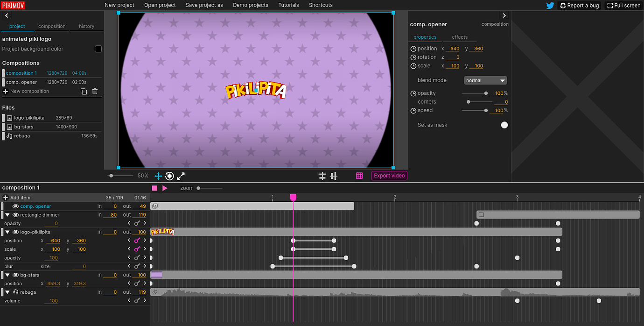Image resolution: width=644 pixels, height=326 pixels.
Task: Select the Rotate tool below the preview
Action: [x=169, y=176]
